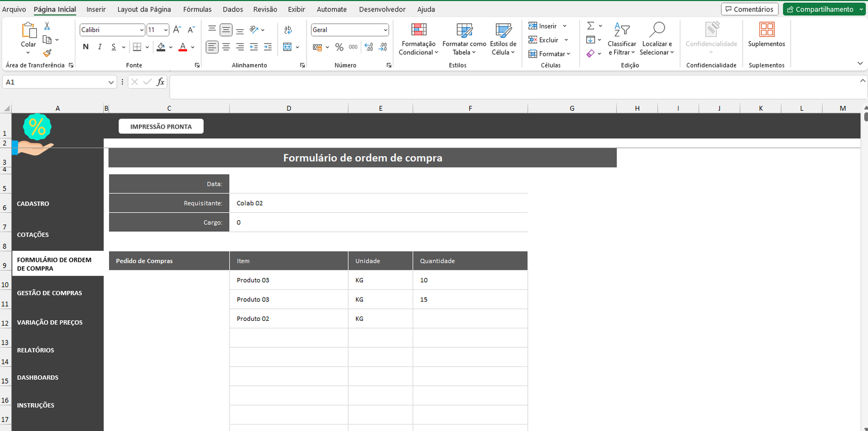Open the Calibri font name dropdown
Image resolution: width=868 pixels, height=431 pixels.
click(142, 30)
